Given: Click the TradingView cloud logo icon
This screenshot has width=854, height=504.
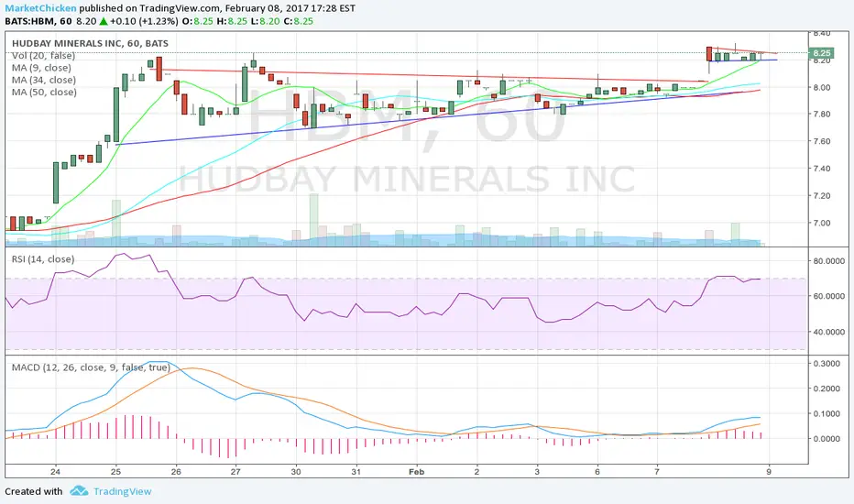Looking at the screenshot, I should point(79,491).
